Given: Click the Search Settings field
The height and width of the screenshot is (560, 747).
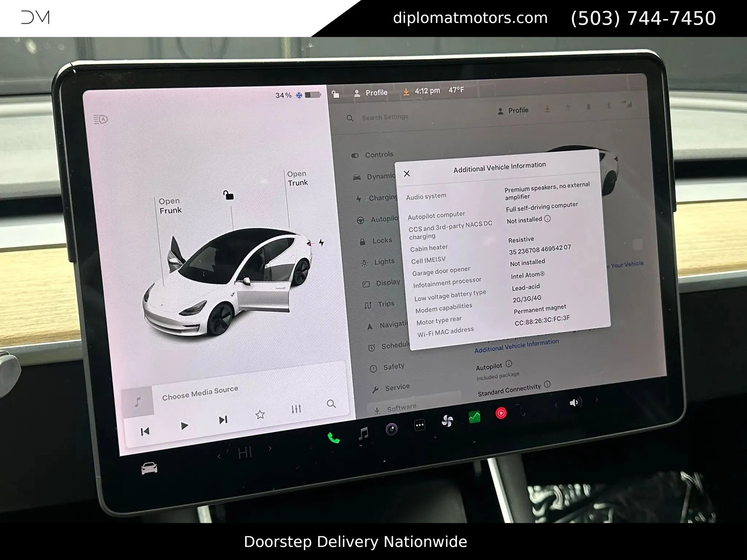Looking at the screenshot, I should tap(385, 117).
